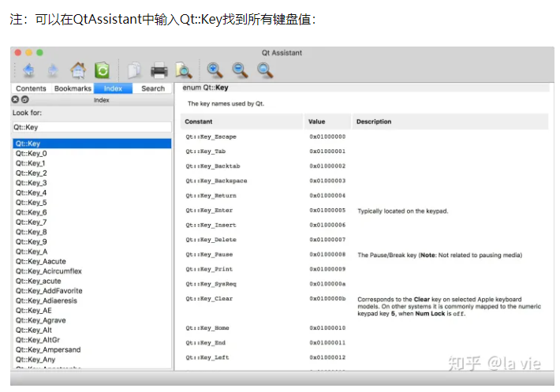Image resolution: width=560 pixels, height=392 pixels.
Task: Open the Find in text icon
Action: 184,70
